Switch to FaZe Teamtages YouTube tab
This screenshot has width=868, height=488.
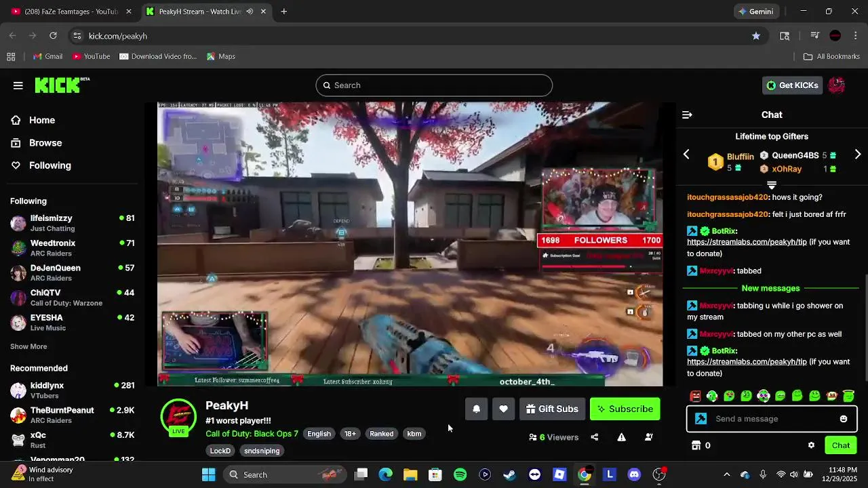coord(71,12)
